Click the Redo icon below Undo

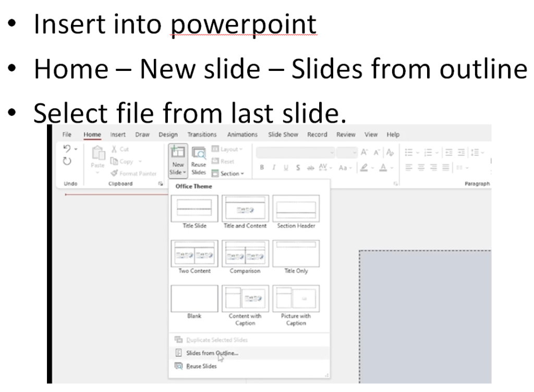67,161
